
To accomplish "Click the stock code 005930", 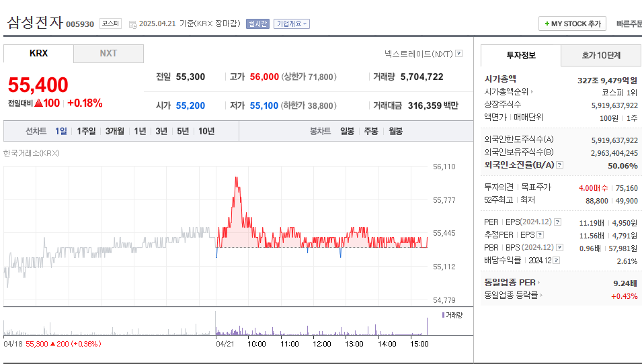I will (80, 24).
